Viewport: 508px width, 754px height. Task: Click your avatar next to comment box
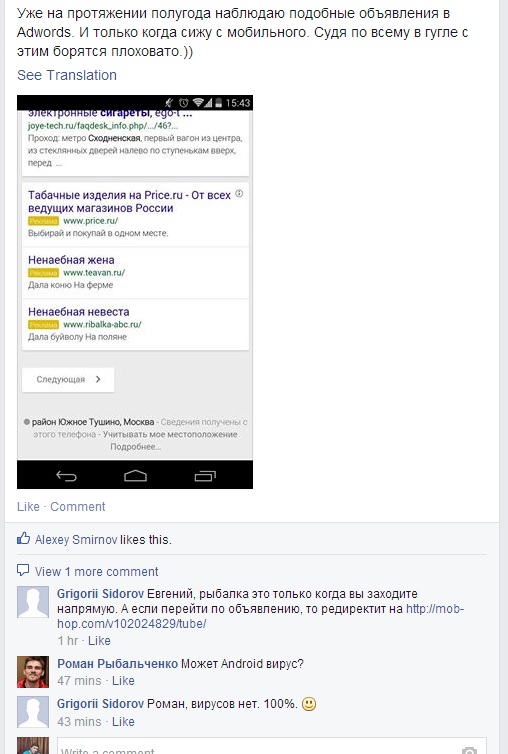(33, 746)
